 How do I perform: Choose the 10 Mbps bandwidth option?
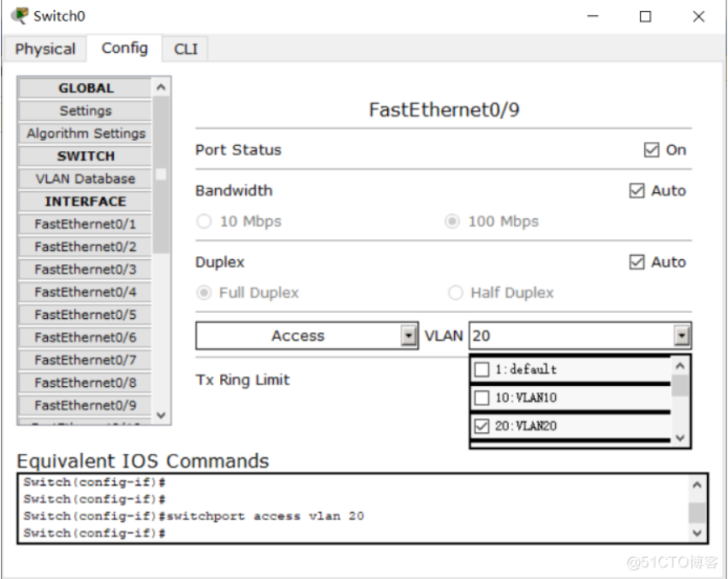[x=204, y=222]
